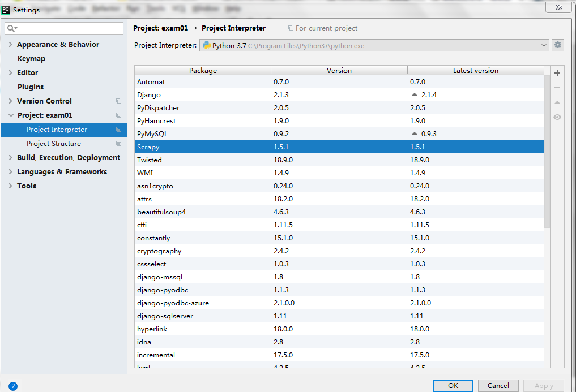Image resolution: width=576 pixels, height=392 pixels.
Task: Select Project Structure in the sidebar
Action: point(54,144)
